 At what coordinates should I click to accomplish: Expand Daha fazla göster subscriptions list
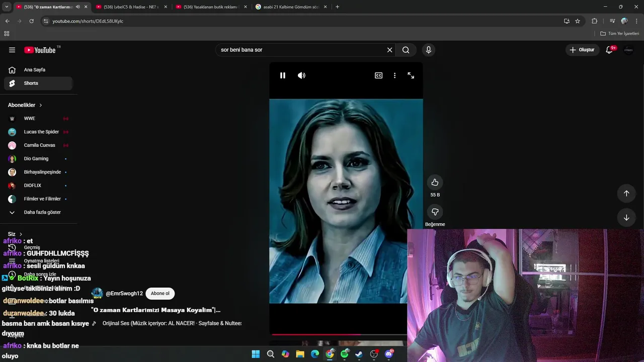38,212
